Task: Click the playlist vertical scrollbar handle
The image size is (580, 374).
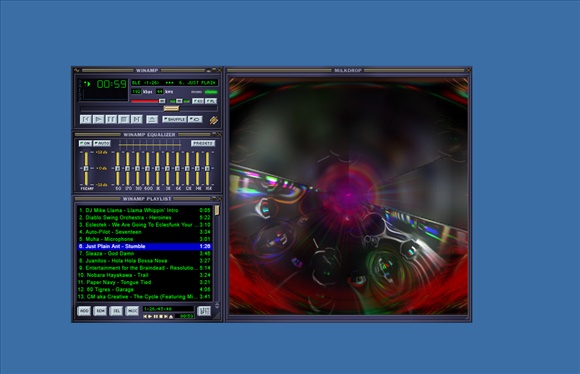Action: point(217,210)
